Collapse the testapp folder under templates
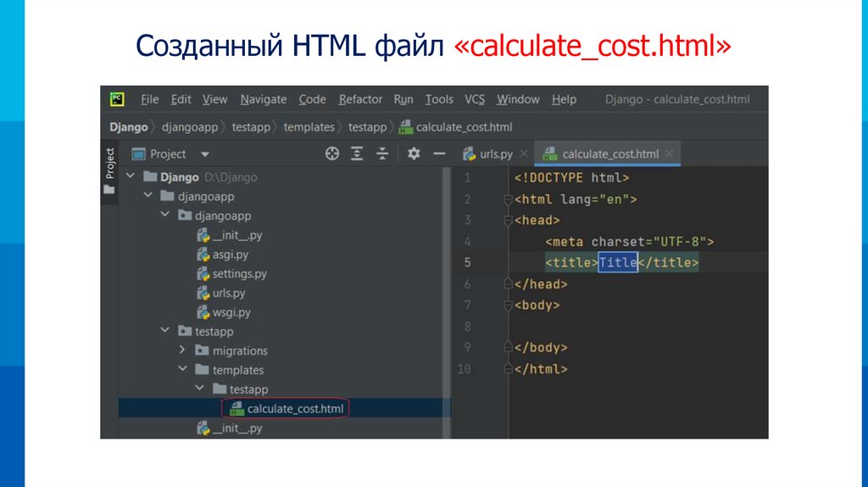This screenshot has height=487, width=868. click(199, 389)
